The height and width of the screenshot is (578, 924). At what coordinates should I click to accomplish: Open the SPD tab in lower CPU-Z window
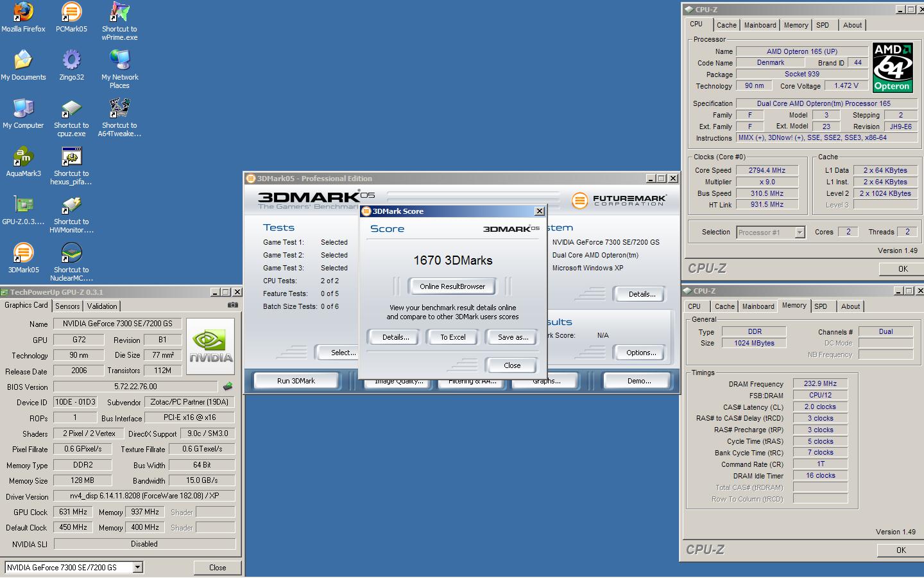(821, 306)
